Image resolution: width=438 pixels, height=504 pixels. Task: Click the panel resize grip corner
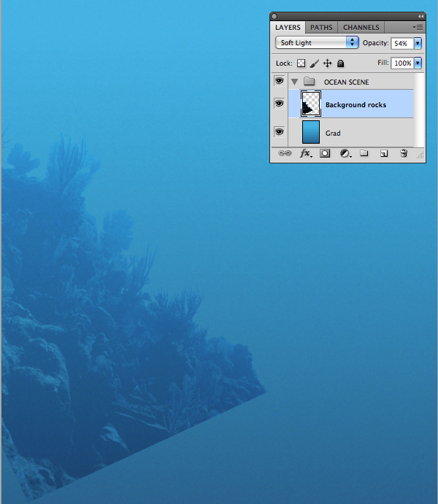pyautogui.click(x=420, y=155)
